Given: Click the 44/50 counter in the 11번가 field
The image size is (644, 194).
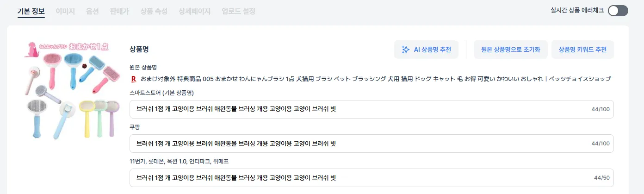Looking at the screenshot, I should point(602,178).
